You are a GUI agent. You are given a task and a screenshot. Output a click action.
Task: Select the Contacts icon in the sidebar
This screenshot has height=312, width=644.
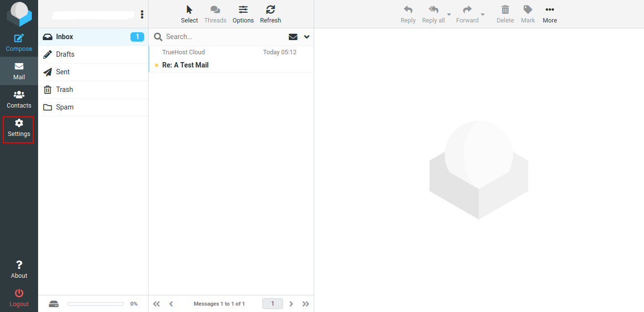click(x=19, y=98)
